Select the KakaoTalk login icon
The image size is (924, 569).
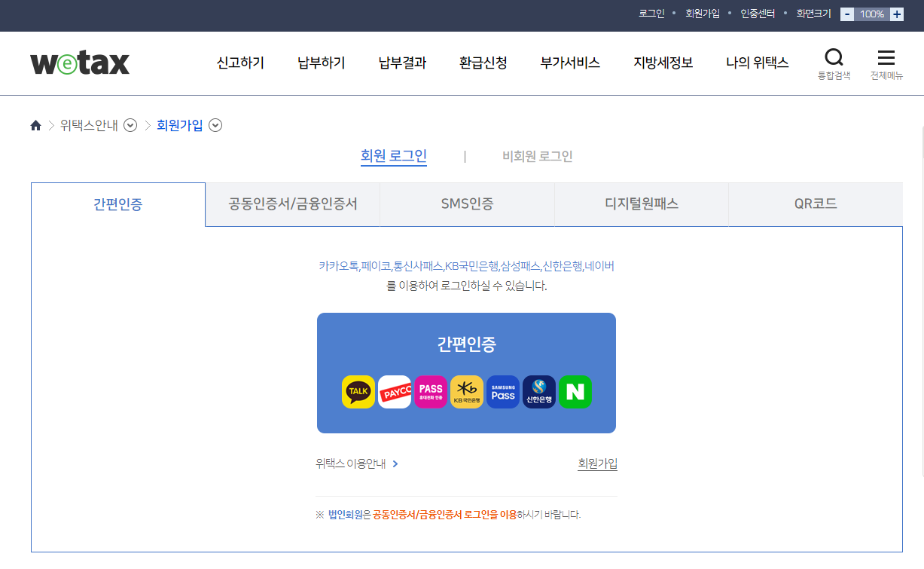[358, 392]
